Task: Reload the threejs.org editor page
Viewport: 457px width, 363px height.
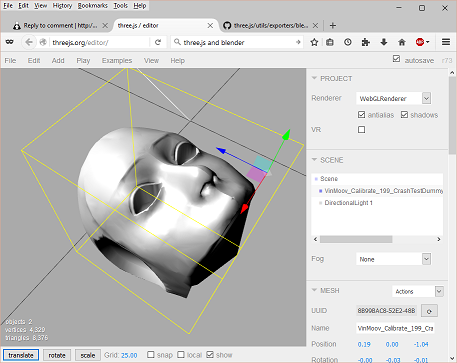Action: point(158,42)
